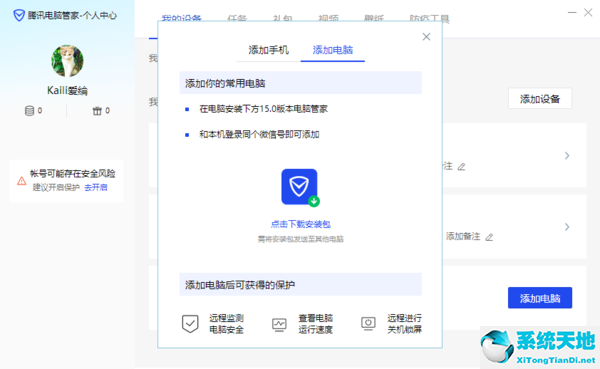
Task: Click the 添加你的常用电脑 section header
Action: point(301,83)
